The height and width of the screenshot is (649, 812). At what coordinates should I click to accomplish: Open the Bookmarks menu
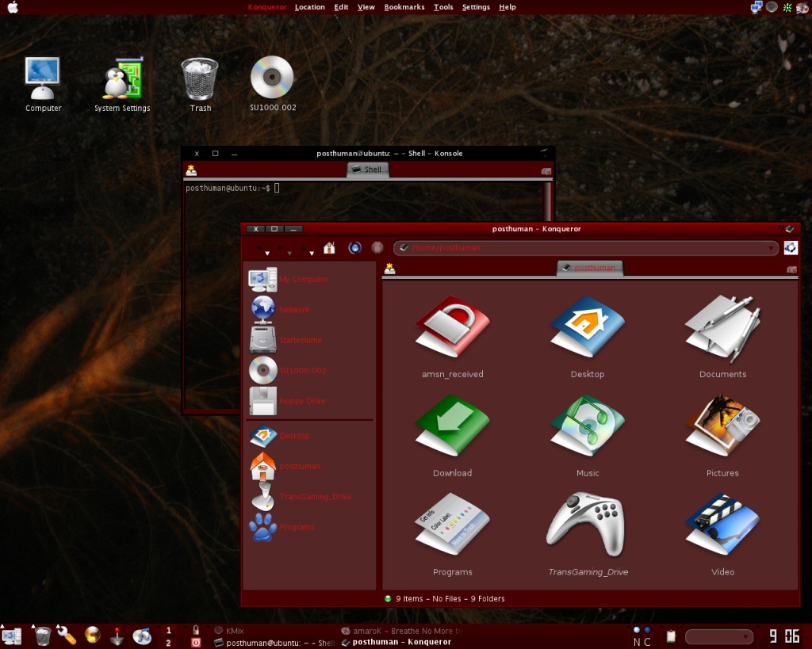pyautogui.click(x=404, y=7)
